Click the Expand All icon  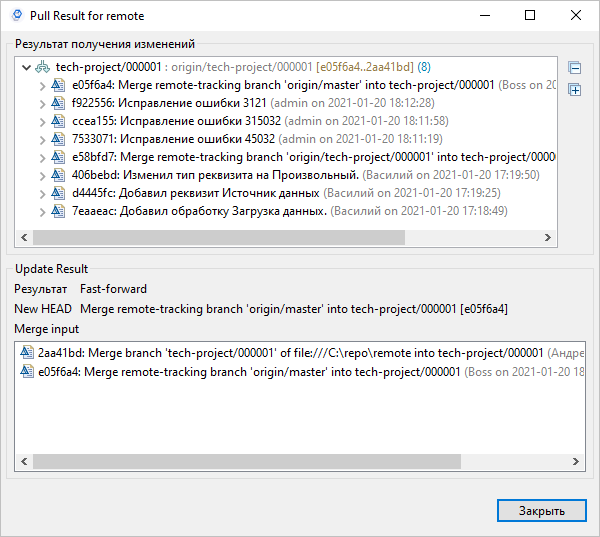coord(574,90)
